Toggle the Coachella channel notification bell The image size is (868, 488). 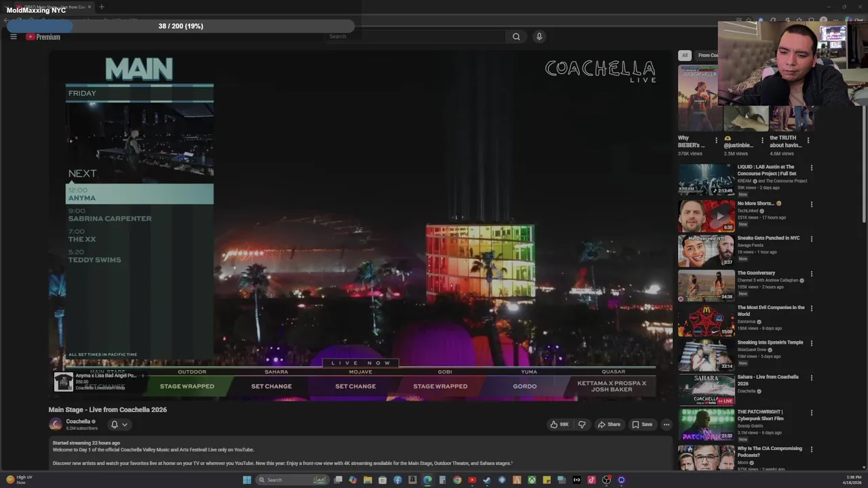[114, 424]
